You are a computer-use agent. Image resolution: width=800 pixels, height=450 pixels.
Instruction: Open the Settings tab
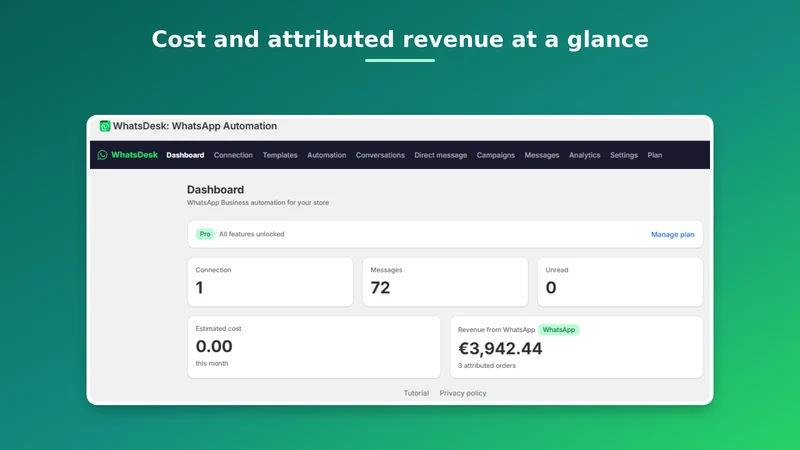[624, 155]
